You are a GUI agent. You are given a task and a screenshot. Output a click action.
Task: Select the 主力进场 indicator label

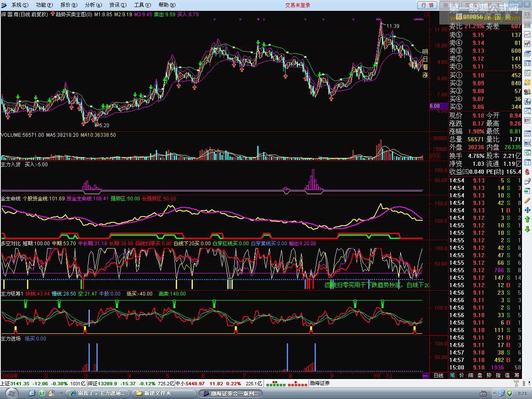tap(11, 338)
